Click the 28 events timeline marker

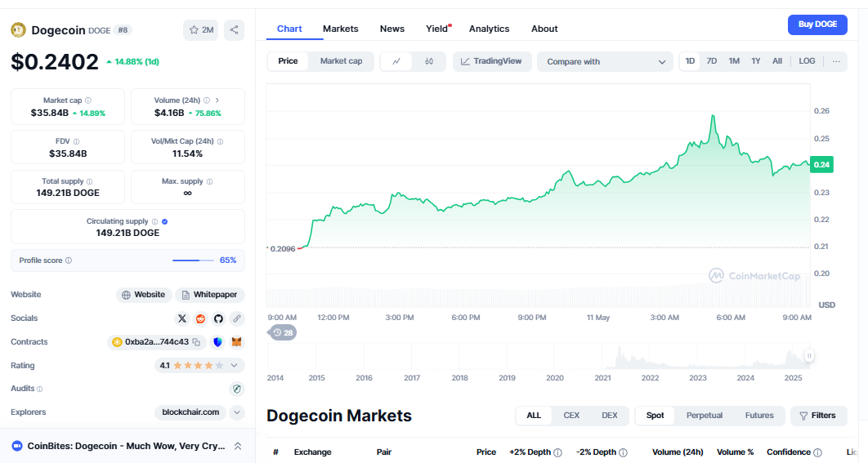pos(282,333)
